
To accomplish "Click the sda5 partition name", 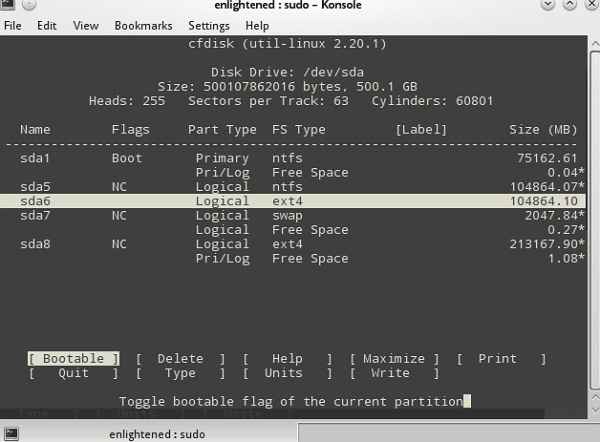I will 35,187.
